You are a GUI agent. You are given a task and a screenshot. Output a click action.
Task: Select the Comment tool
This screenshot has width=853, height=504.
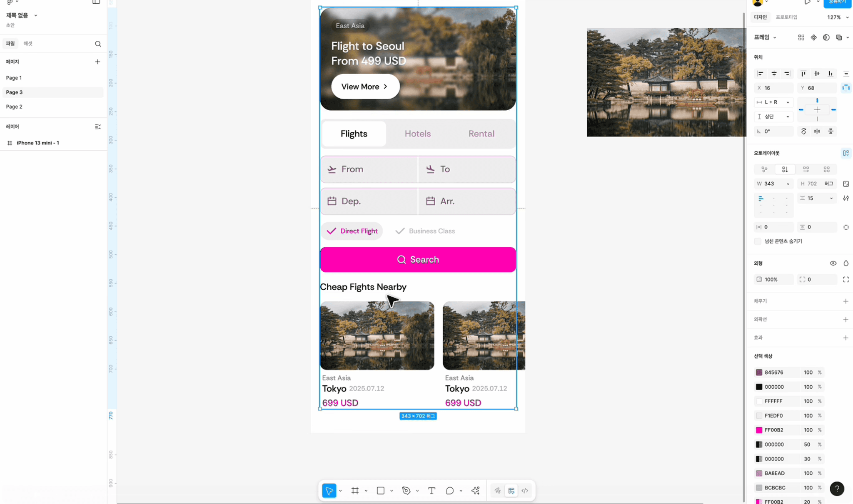(449, 491)
